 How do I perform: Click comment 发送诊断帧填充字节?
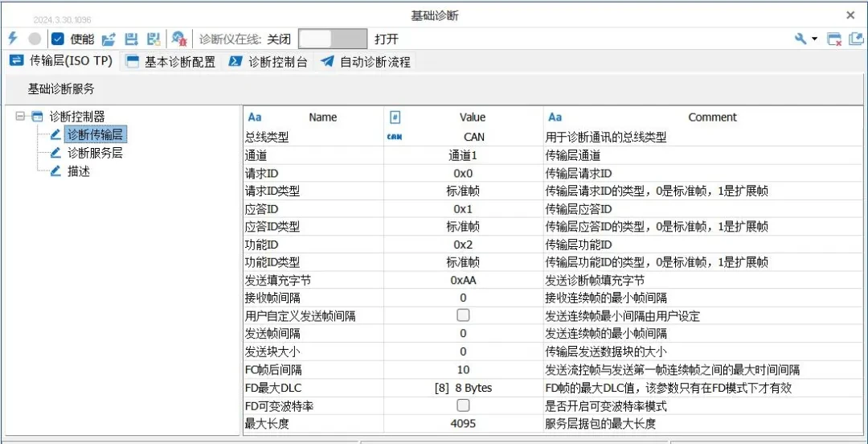click(x=595, y=280)
